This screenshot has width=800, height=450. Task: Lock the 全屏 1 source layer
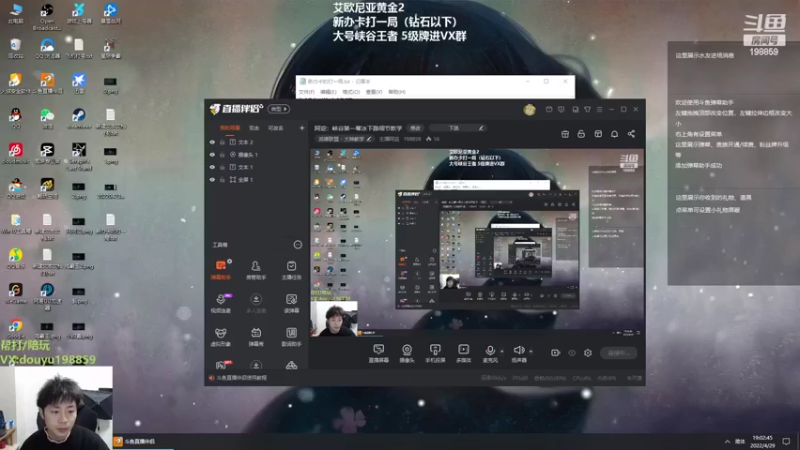[222, 180]
